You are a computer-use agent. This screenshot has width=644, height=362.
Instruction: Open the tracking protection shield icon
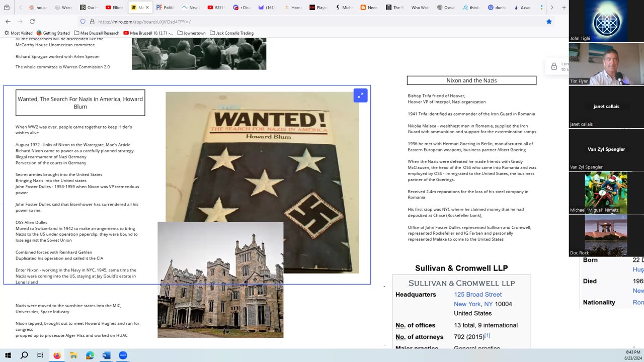click(83, 22)
